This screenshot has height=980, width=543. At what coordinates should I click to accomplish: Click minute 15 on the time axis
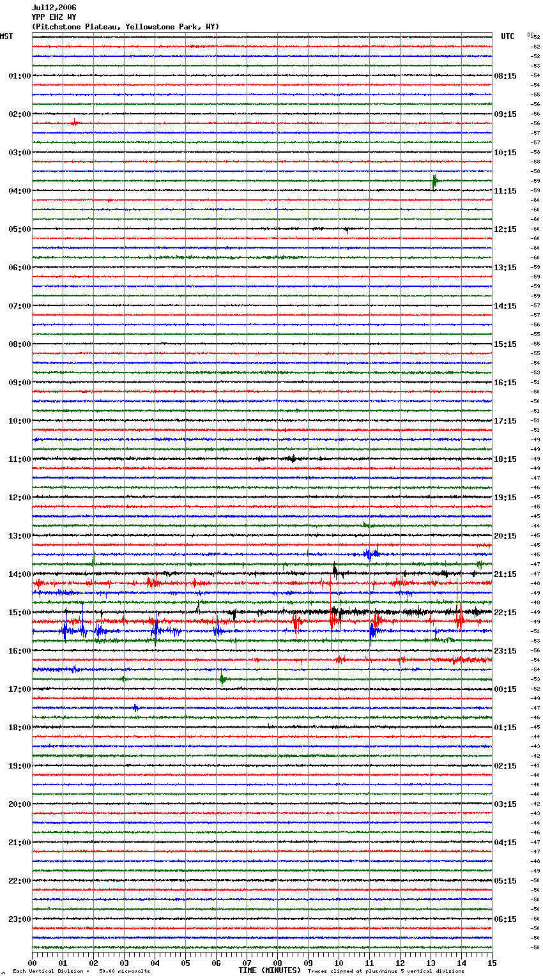tap(492, 963)
